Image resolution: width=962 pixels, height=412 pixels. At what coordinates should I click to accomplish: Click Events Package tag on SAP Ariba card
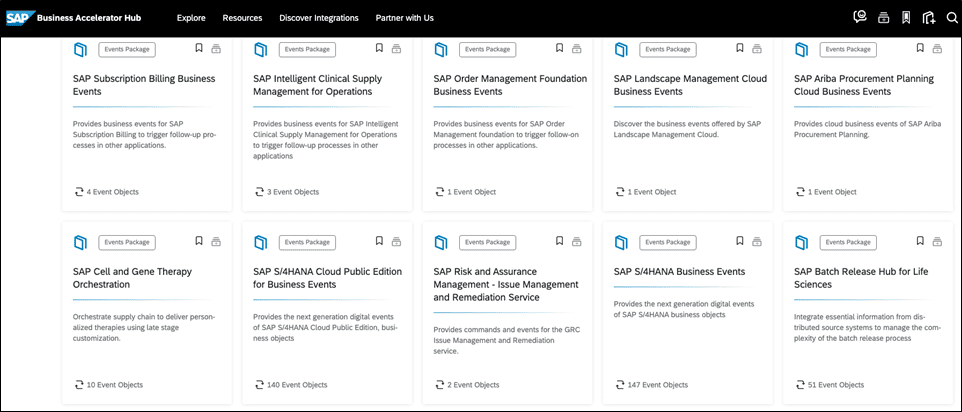pos(848,49)
